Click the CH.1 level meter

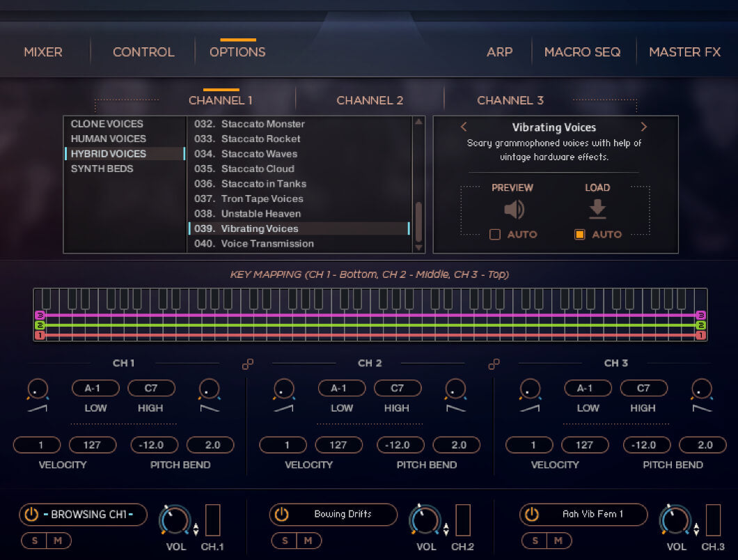213,520
